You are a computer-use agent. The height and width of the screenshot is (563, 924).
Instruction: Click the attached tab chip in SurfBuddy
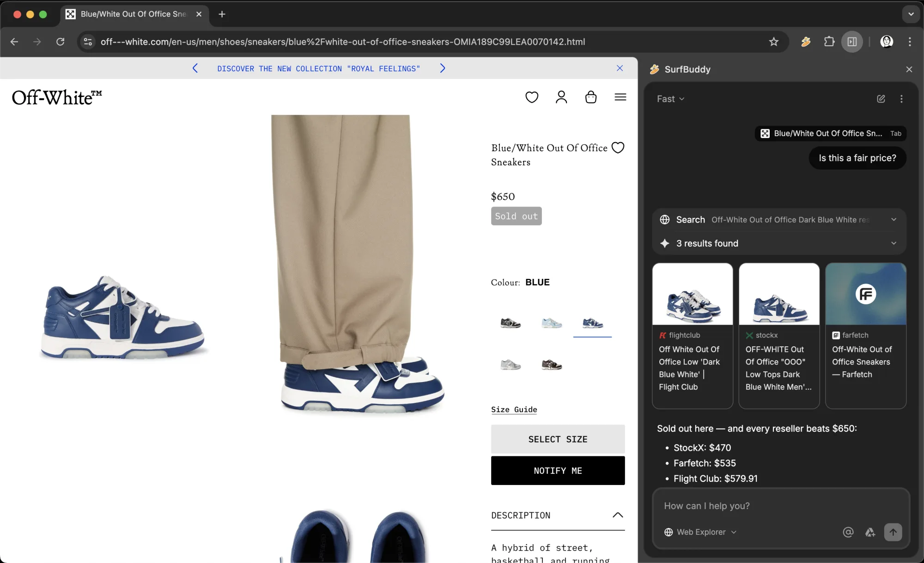[x=830, y=133]
